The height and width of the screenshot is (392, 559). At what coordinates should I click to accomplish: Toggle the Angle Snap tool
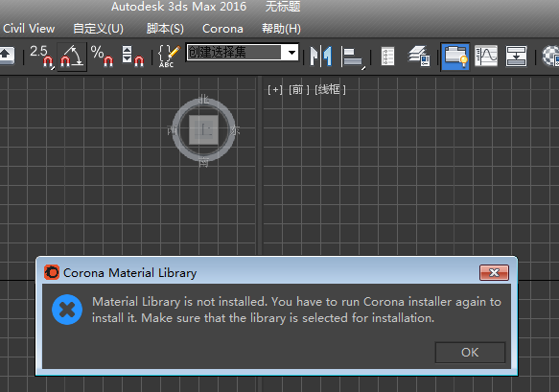pyautogui.click(x=72, y=57)
